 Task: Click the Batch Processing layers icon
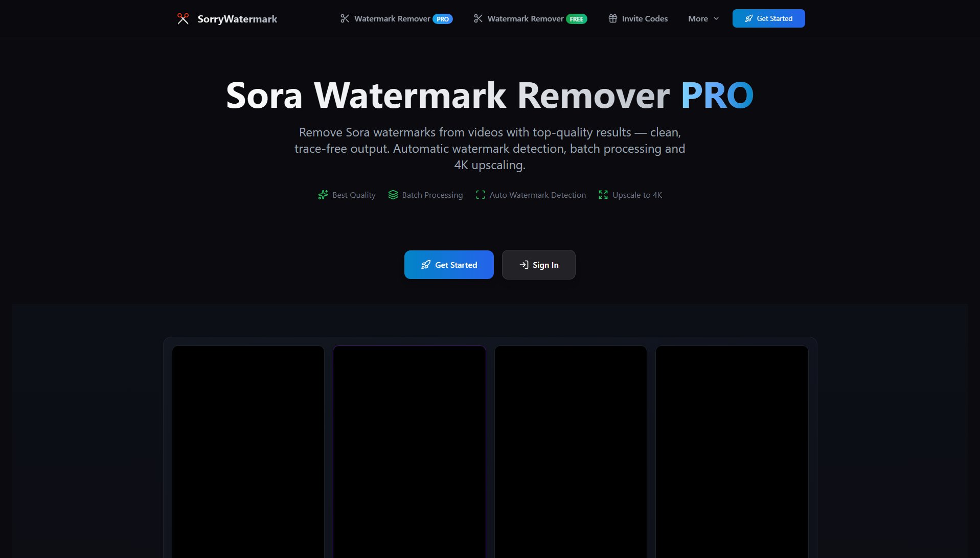point(393,195)
